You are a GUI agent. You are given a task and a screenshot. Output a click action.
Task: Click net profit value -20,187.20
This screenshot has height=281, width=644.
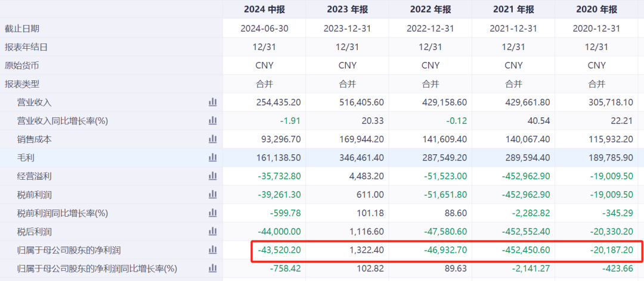pyautogui.click(x=611, y=250)
